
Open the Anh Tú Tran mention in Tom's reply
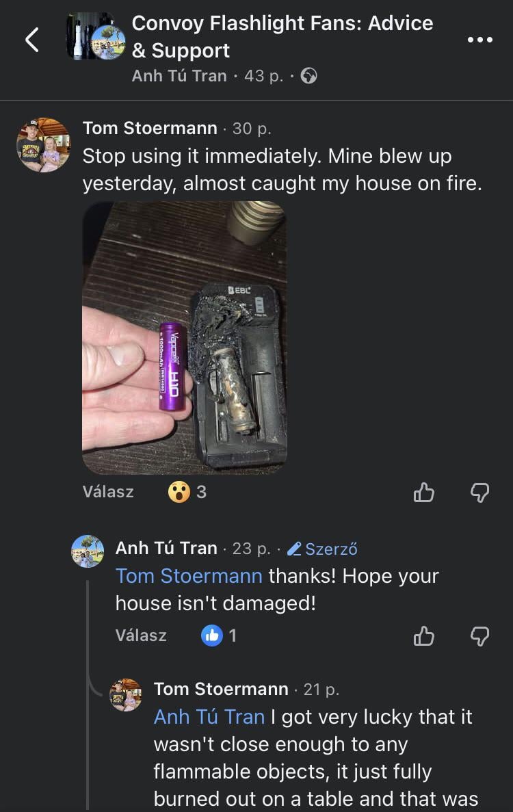tap(209, 717)
